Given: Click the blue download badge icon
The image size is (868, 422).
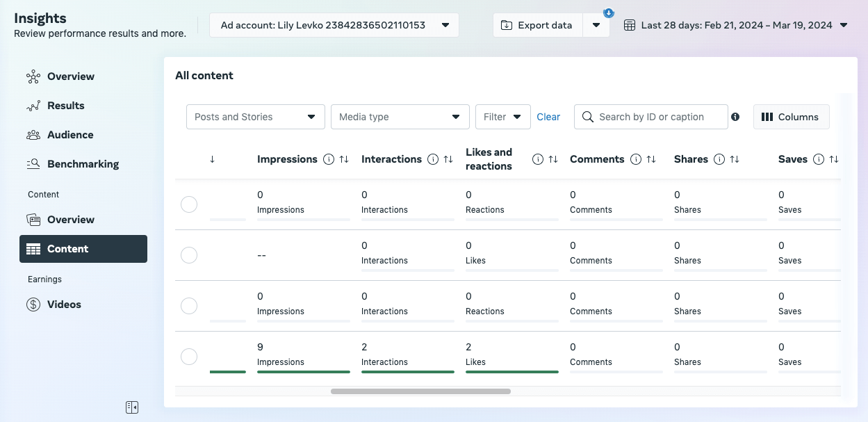Looking at the screenshot, I should click(609, 13).
